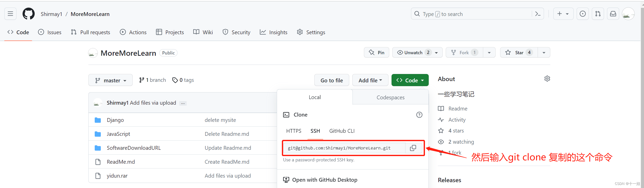Screen dimensions: 644x188
Task: Open the Unwatch notifications dropdown
Action: click(417, 52)
